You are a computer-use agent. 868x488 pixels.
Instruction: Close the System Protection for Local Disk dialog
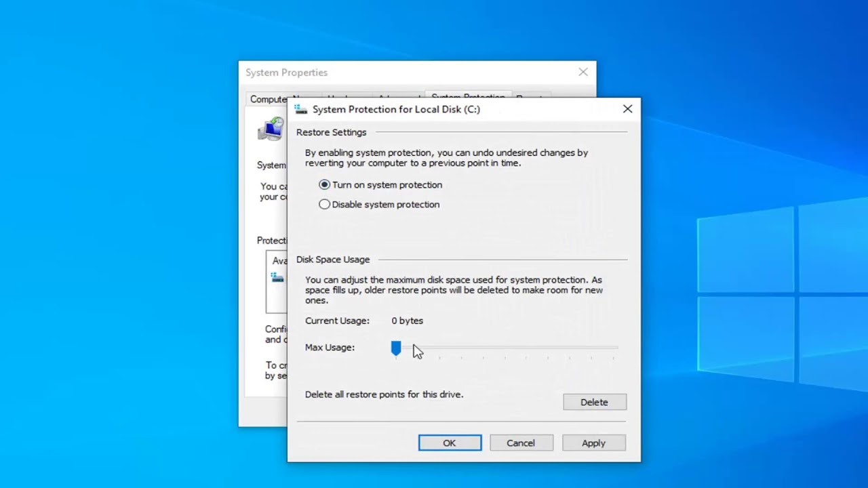(627, 108)
